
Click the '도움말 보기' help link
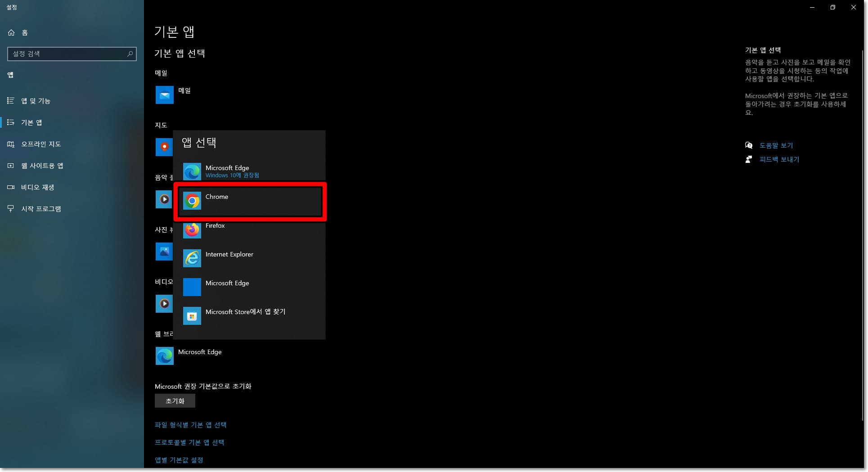pos(776,145)
